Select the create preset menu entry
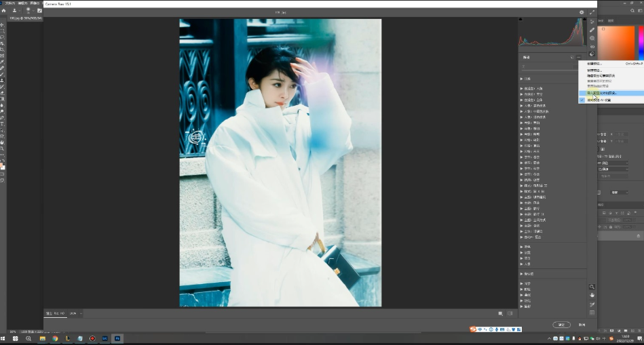Viewport: 644px width, 345px height. coord(594,63)
